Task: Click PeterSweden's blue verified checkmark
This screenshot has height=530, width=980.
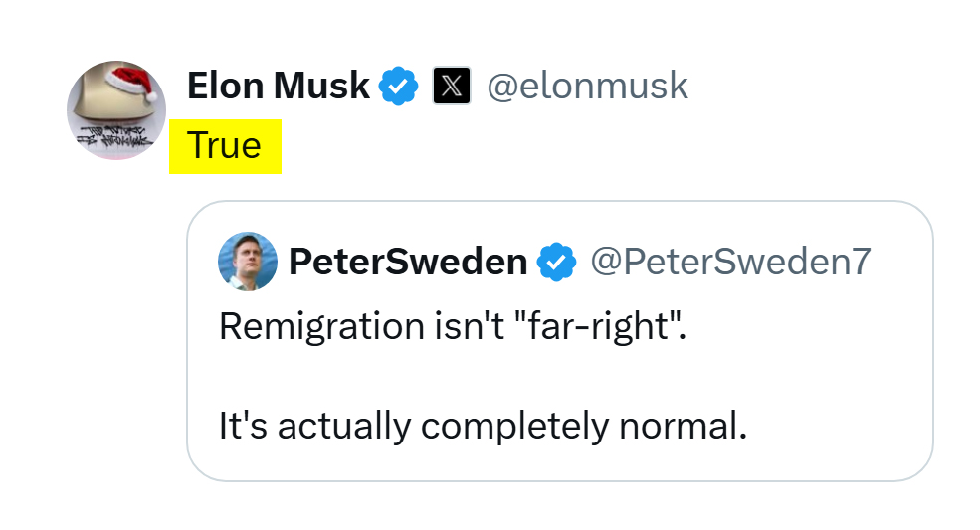Action: pos(557,262)
